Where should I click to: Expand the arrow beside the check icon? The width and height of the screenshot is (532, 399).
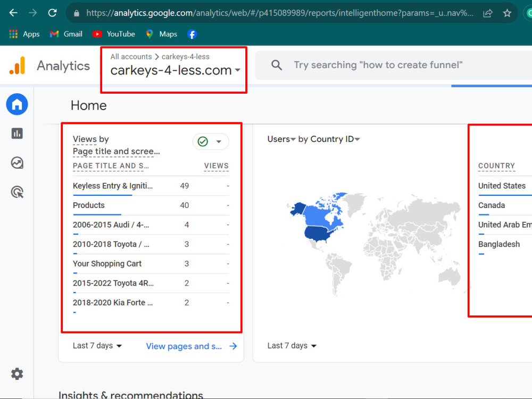click(219, 142)
